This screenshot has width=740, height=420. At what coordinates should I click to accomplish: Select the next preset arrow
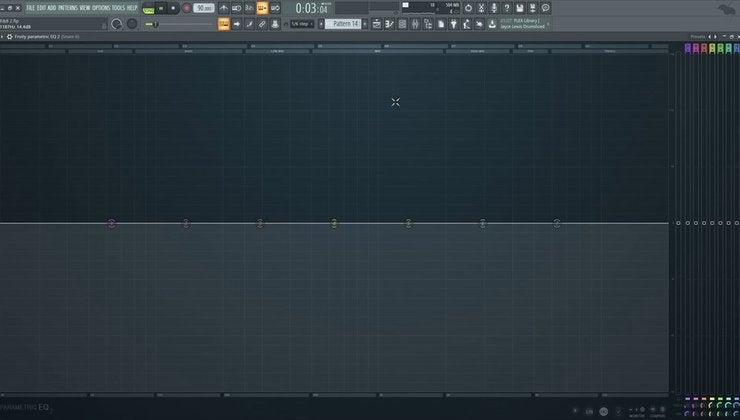click(x=715, y=36)
